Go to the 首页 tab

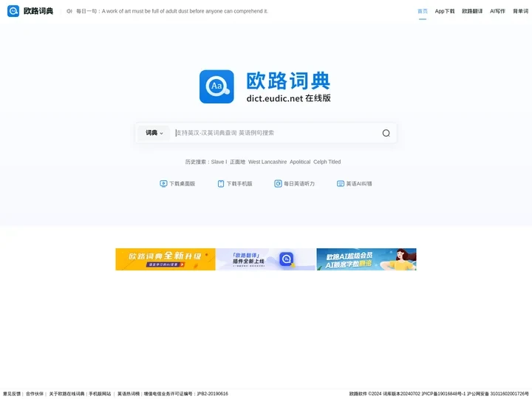point(423,11)
